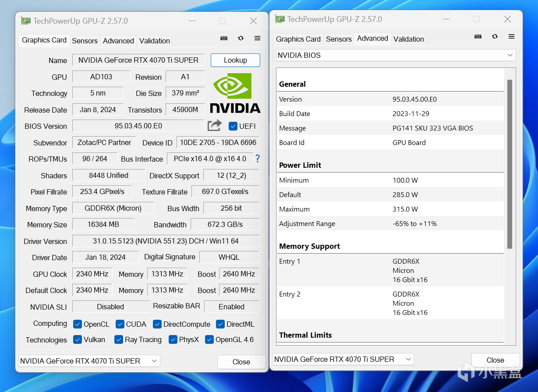
Task: Switch to Sensors tab in right window
Action: (x=339, y=39)
